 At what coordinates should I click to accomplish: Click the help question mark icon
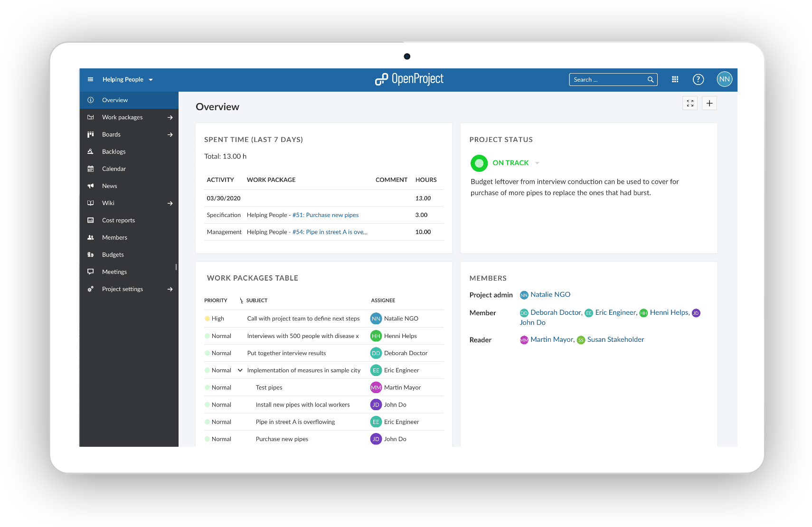click(698, 80)
